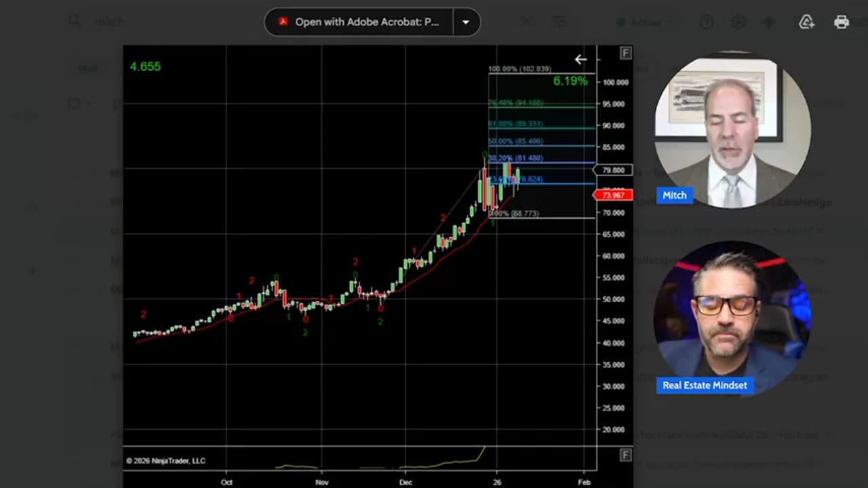The image size is (868, 488).
Task: Open Gmail settings gear
Action: click(738, 22)
